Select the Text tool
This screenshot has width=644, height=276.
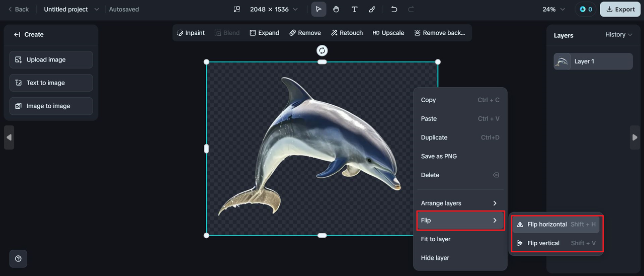pos(354,9)
